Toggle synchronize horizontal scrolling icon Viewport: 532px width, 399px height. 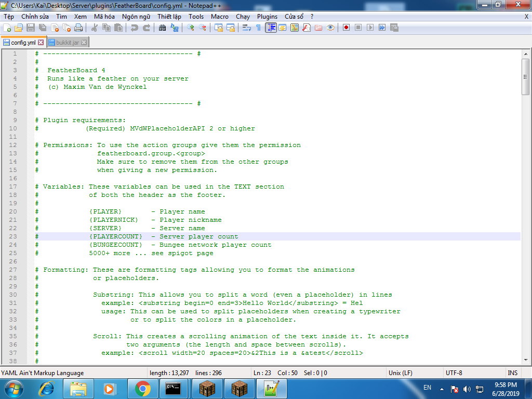point(230,28)
